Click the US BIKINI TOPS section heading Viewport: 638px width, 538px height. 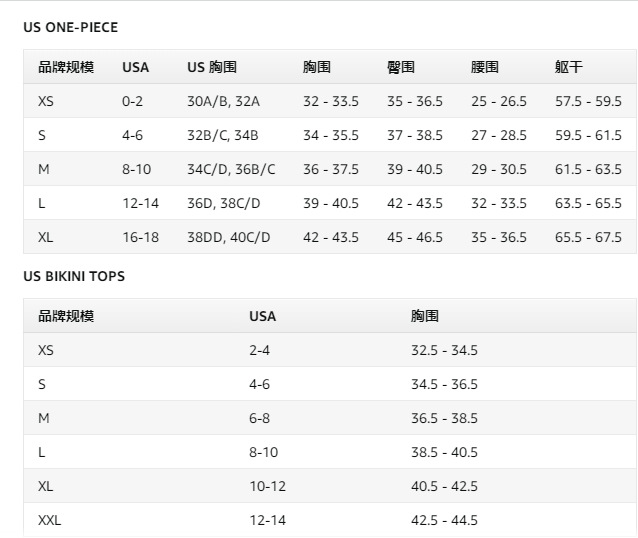point(74,276)
